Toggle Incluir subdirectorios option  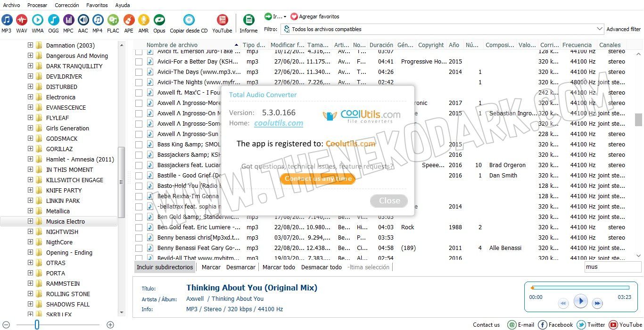click(x=165, y=267)
